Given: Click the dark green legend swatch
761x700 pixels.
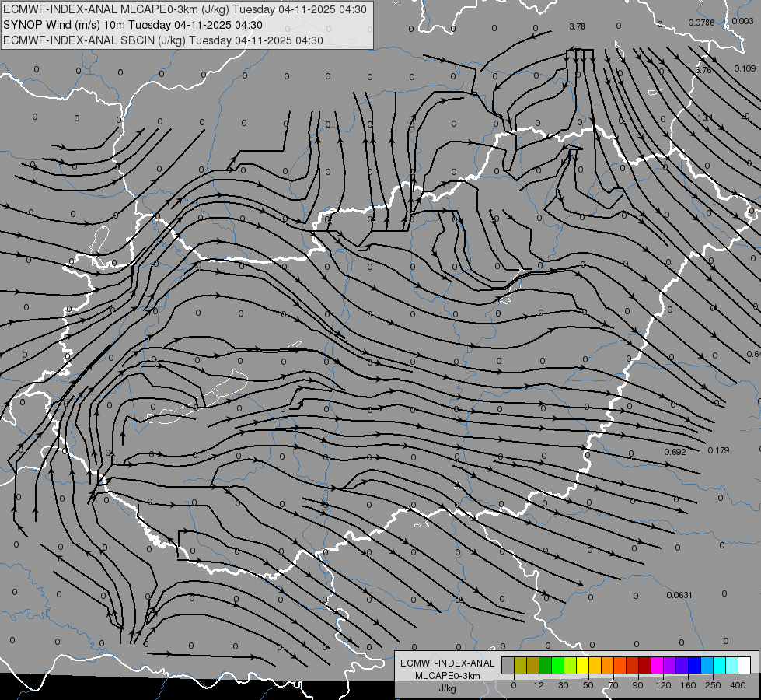Looking at the screenshot, I should point(546,665).
